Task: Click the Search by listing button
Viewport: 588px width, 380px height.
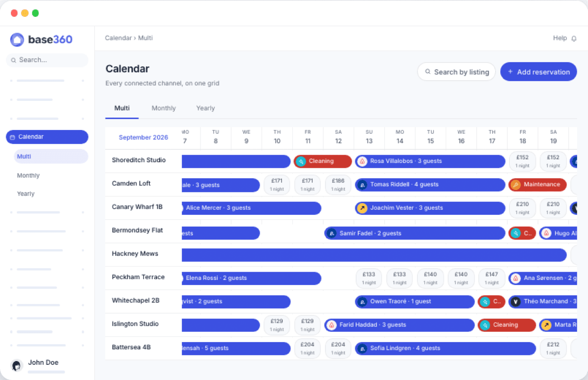Action: (x=457, y=72)
